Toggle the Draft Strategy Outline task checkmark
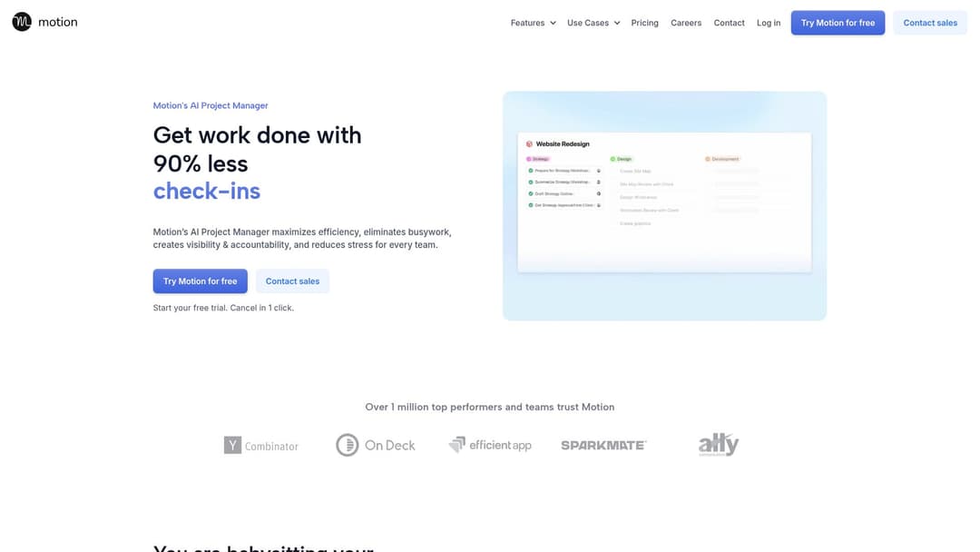Viewport: 980px width, 552px height. pos(531,193)
